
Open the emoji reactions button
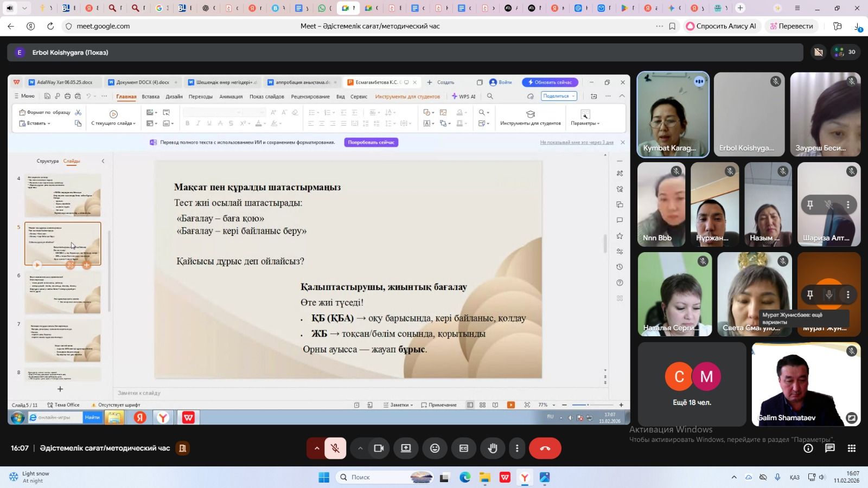click(x=435, y=448)
